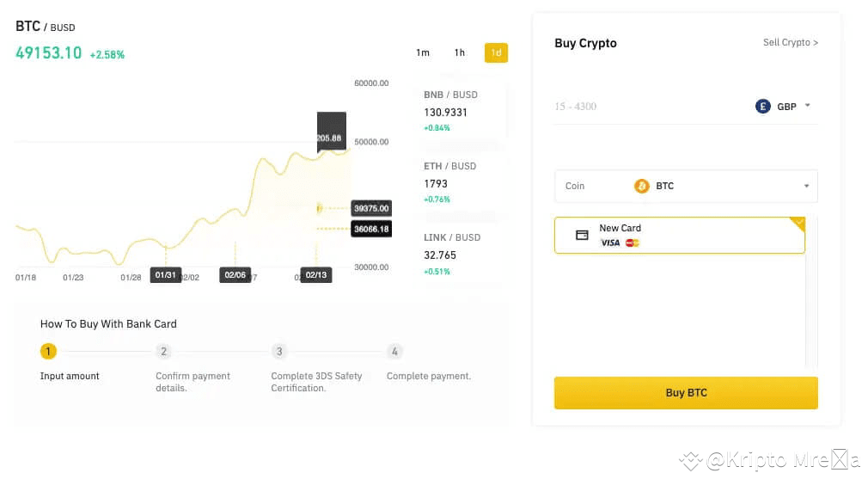The height and width of the screenshot is (479, 868).
Task: Click step 3 circle for 3DS Certification
Action: 278,351
